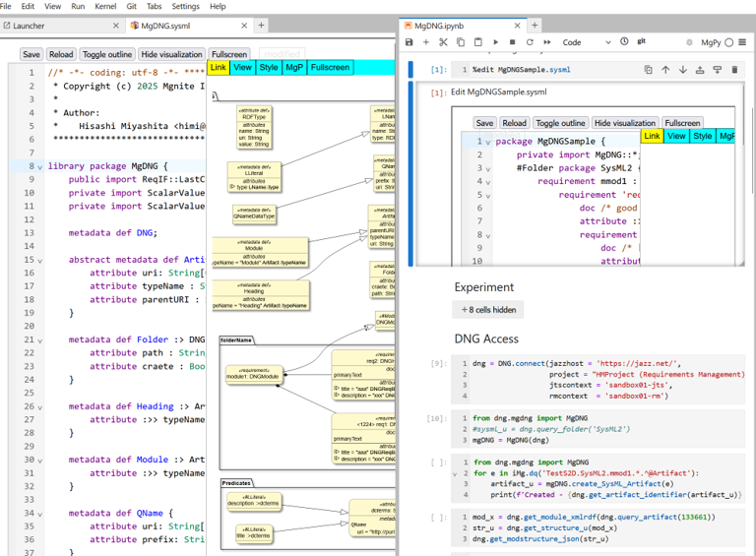Screen dimensions: 756x556
Task: Toggle outline in the notebook embedded editor
Action: pos(560,123)
